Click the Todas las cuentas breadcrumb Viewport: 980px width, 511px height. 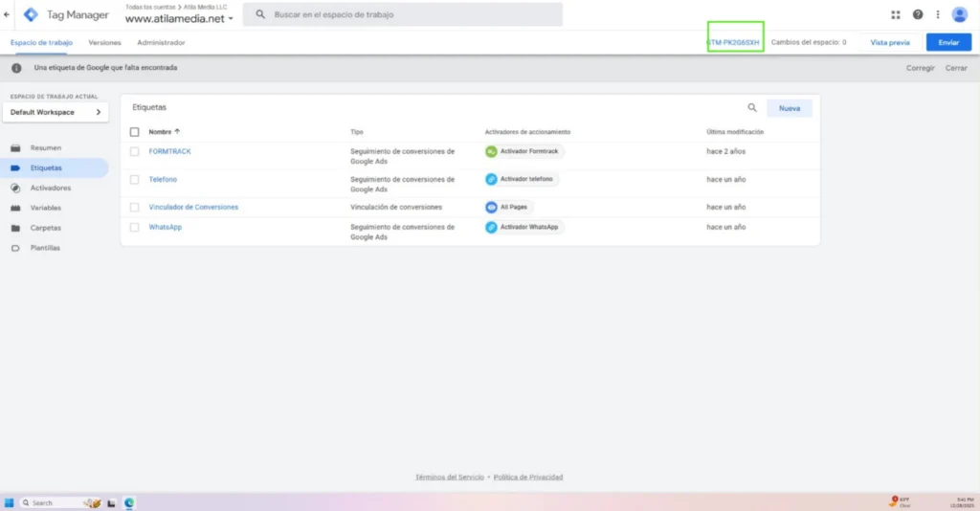[x=150, y=7]
